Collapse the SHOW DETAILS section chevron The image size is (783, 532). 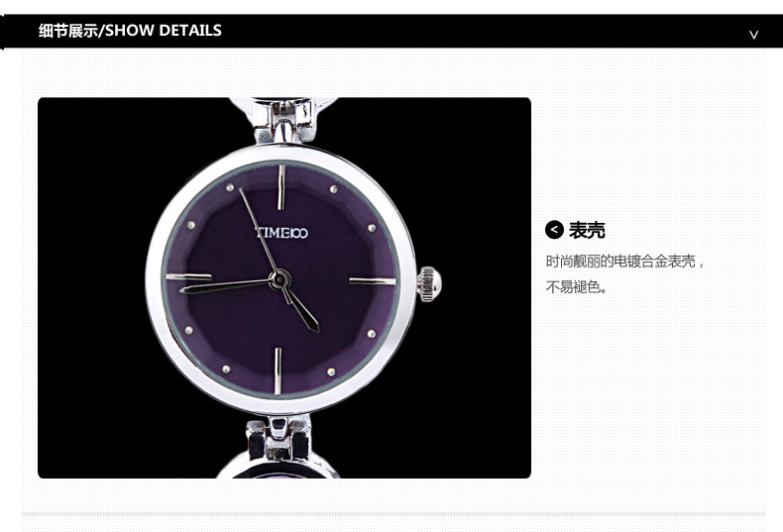(x=753, y=35)
